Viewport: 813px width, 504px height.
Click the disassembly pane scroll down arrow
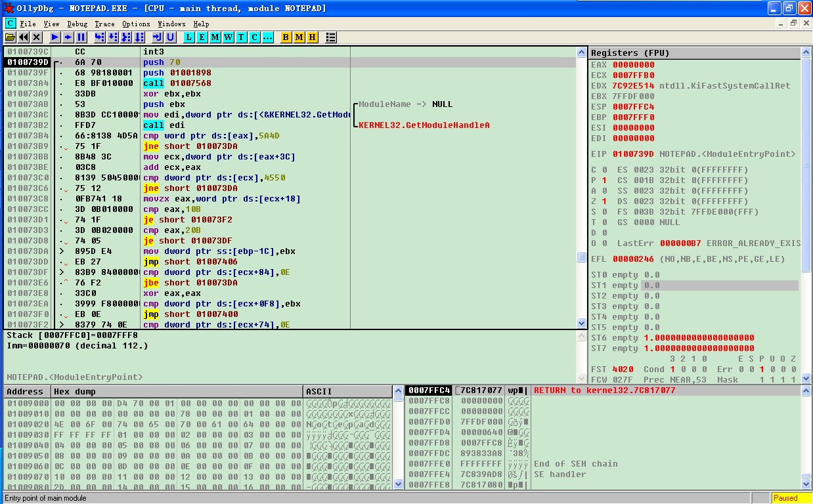click(x=581, y=323)
